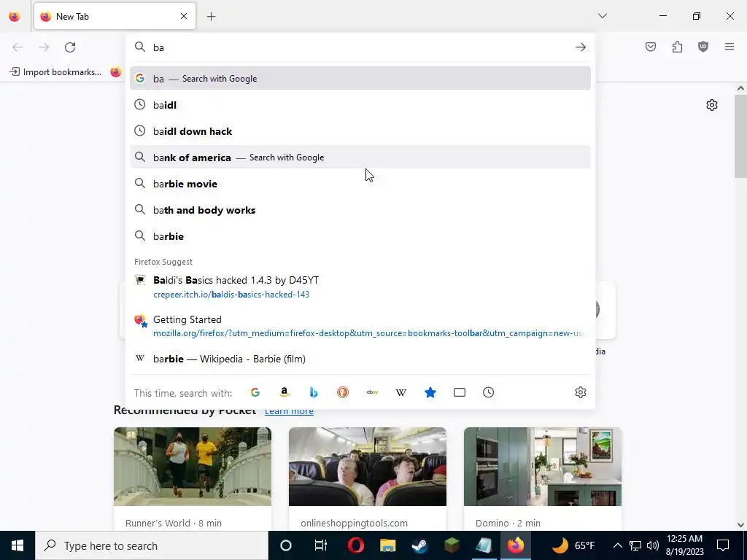
Task: Open the list all tabs chevron
Action: click(x=602, y=16)
